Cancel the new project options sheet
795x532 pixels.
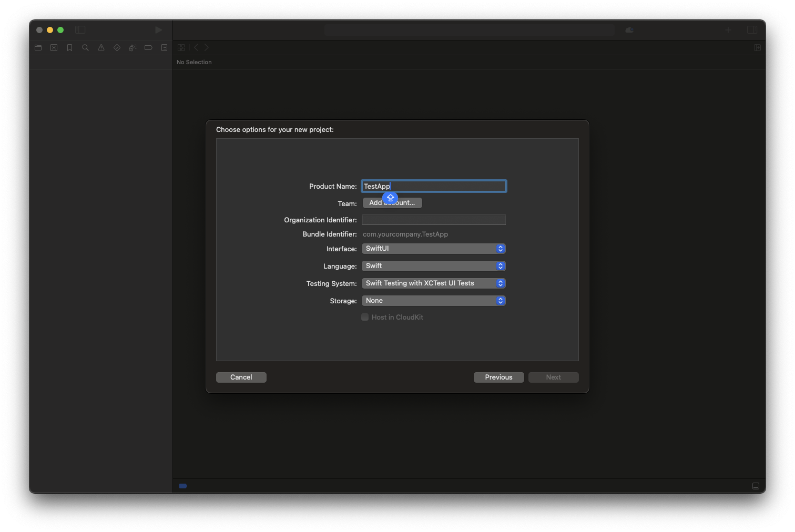[241, 377]
